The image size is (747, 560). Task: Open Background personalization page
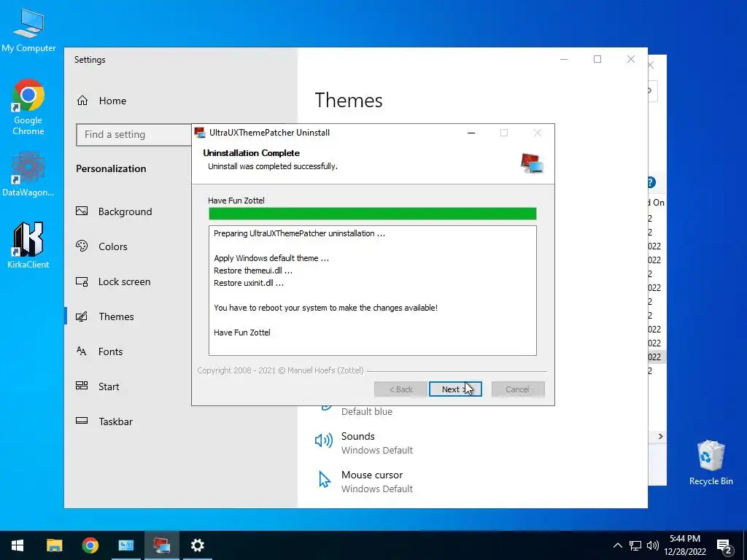[x=115, y=211]
